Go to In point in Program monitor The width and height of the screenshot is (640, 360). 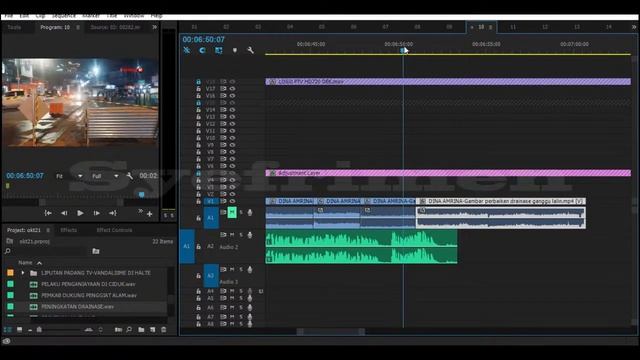point(48,213)
